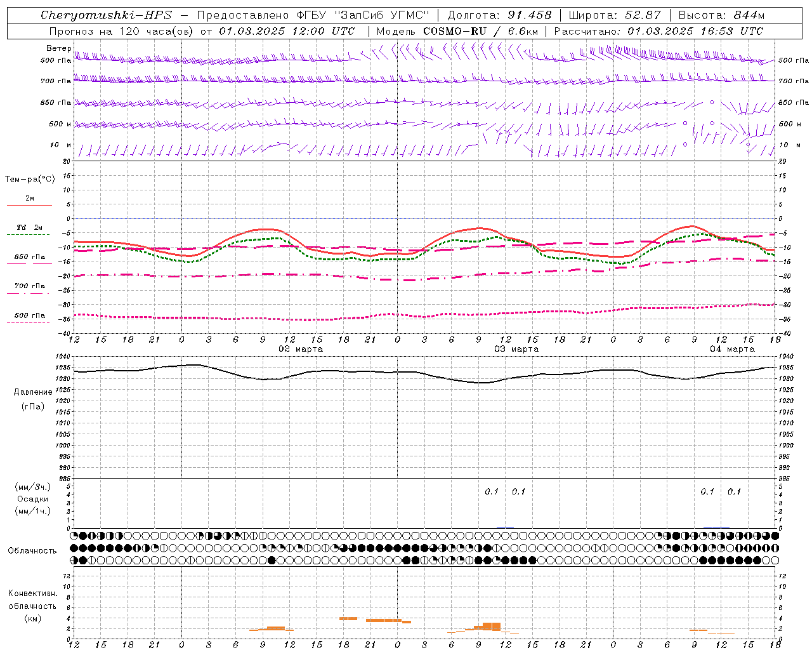Click the "Рассчитано: 01.03.2025 16:53 UTC" timestamp
Viewport: 812px width, 650px height.
pyautogui.click(x=658, y=31)
